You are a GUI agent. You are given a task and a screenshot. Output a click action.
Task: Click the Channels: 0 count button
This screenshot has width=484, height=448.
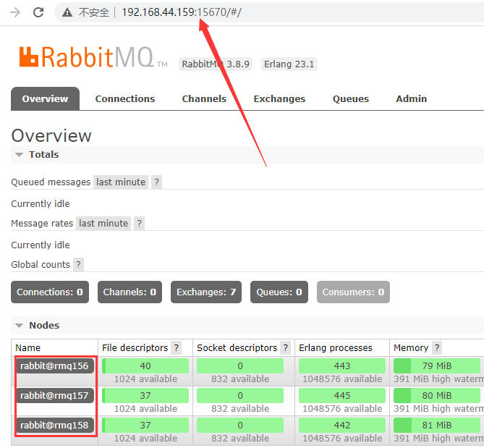tap(130, 292)
